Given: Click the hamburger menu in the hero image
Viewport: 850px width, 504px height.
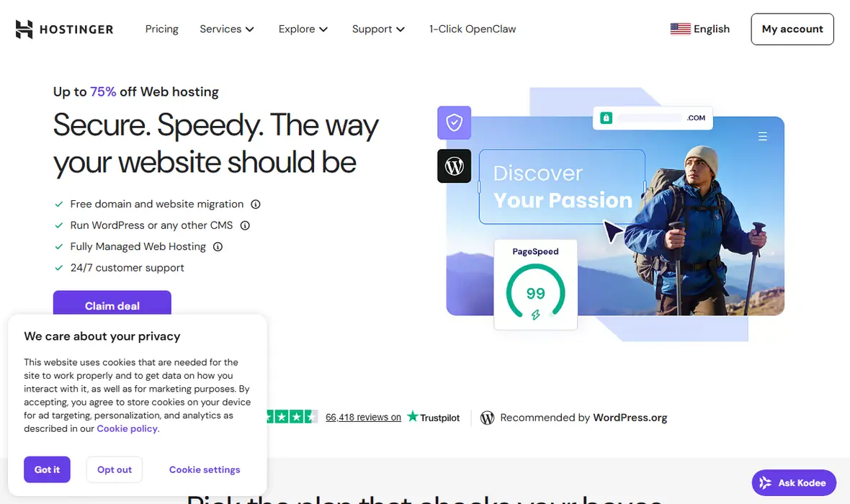Looking at the screenshot, I should 762,137.
